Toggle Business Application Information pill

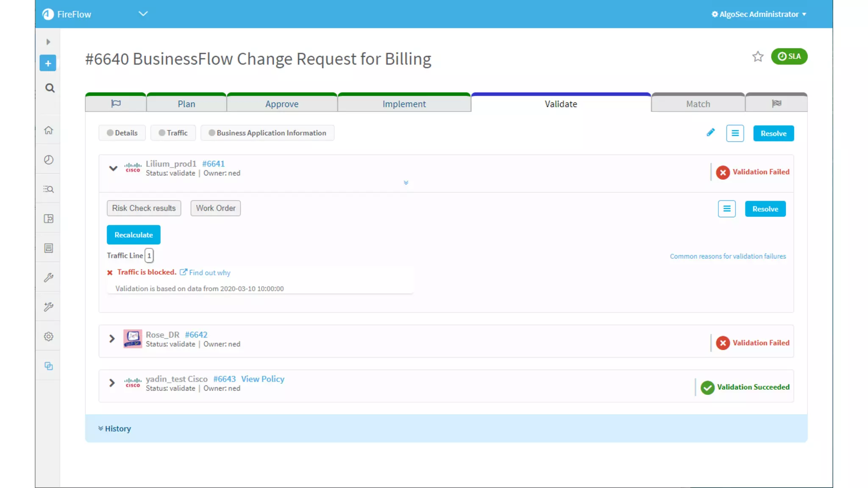pyautogui.click(x=267, y=133)
